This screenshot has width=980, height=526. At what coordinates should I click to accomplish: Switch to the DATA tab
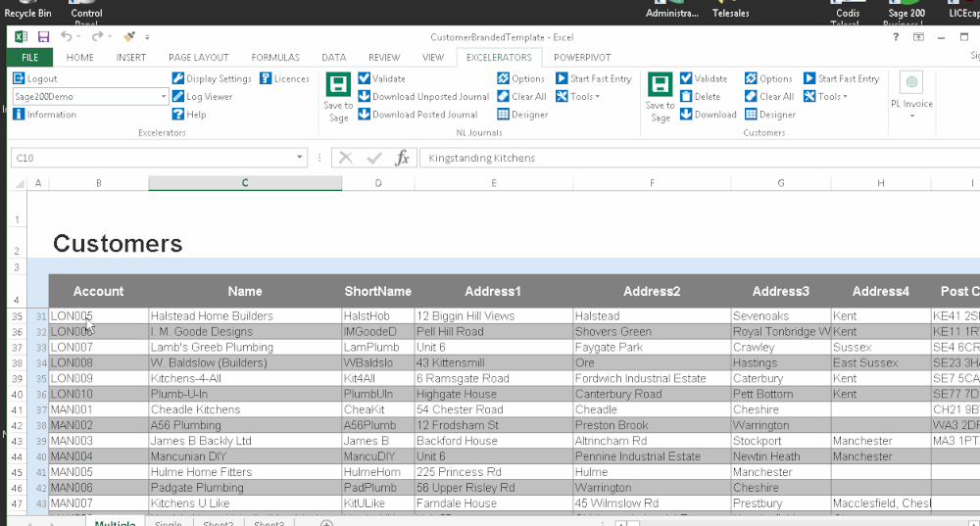click(334, 58)
